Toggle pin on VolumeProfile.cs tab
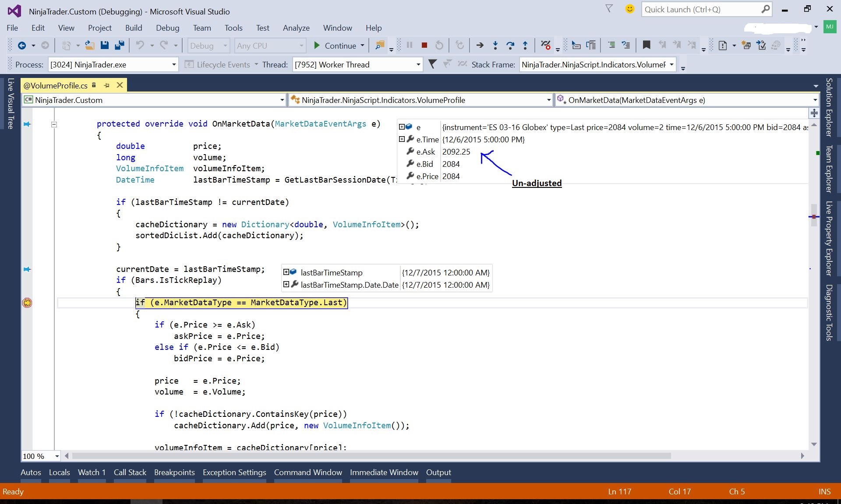 click(x=106, y=85)
